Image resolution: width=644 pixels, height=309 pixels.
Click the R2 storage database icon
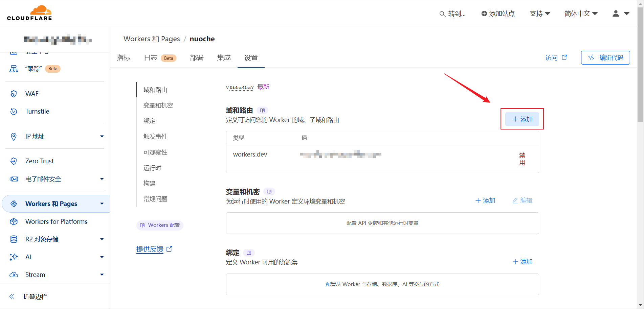coord(14,239)
